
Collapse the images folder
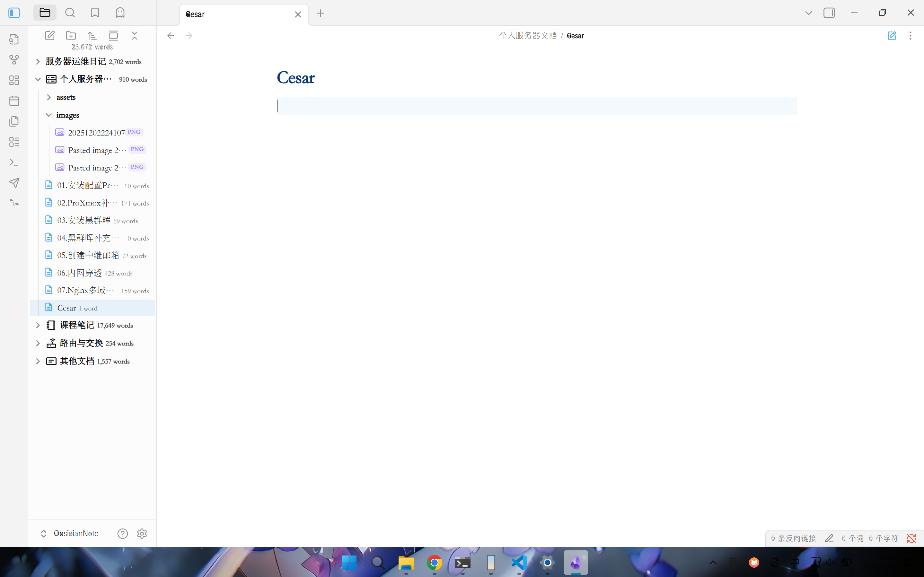(x=49, y=115)
